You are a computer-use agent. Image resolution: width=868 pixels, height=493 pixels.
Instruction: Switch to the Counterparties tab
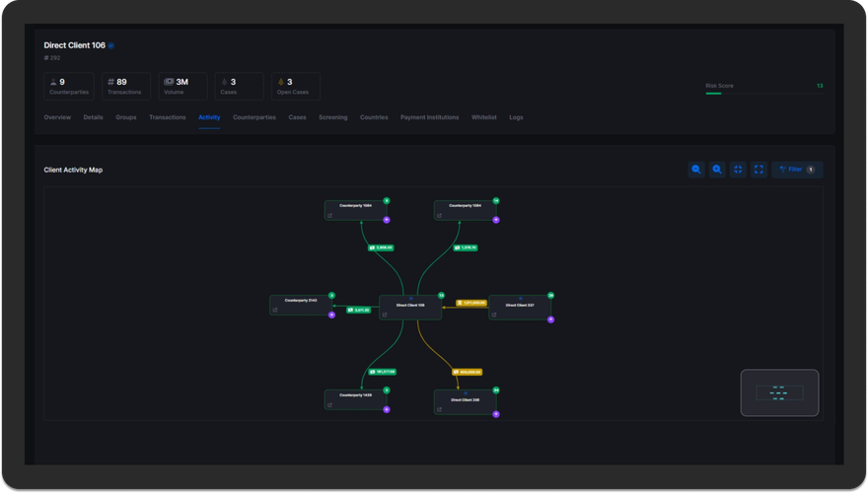254,117
